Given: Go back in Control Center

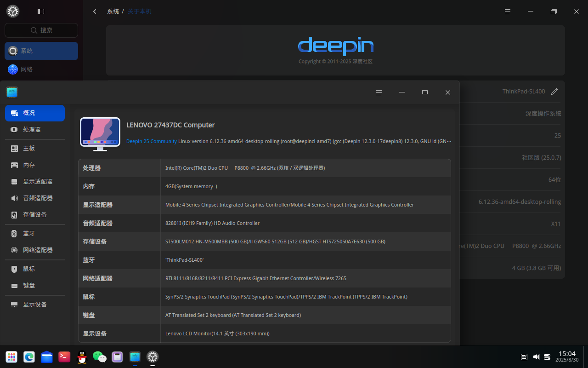Looking at the screenshot, I should click(95, 11).
